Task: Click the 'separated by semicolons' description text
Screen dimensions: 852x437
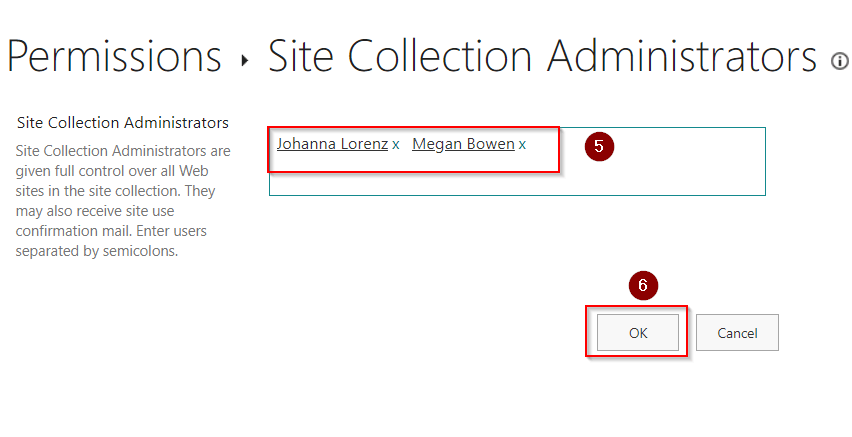Action: point(96,251)
